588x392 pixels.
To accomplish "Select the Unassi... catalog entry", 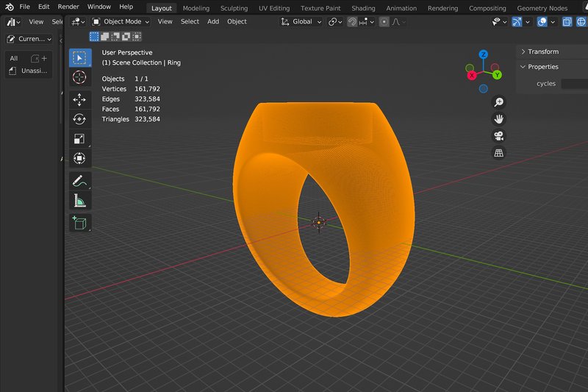I will coord(29,71).
